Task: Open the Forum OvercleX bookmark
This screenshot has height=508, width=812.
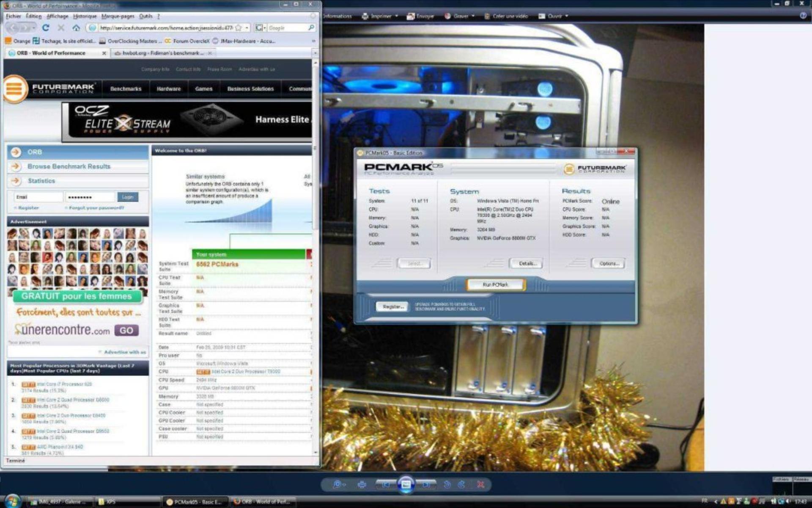Action: (187, 41)
